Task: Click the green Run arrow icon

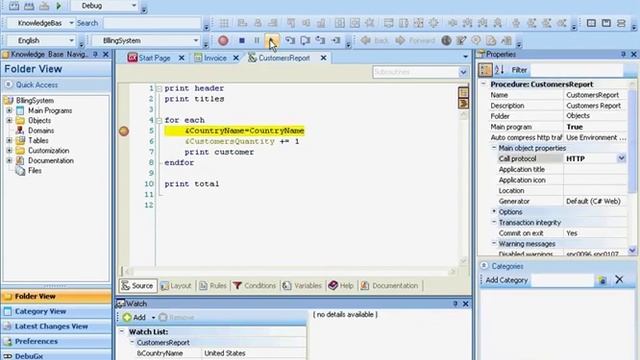Action: point(59,6)
